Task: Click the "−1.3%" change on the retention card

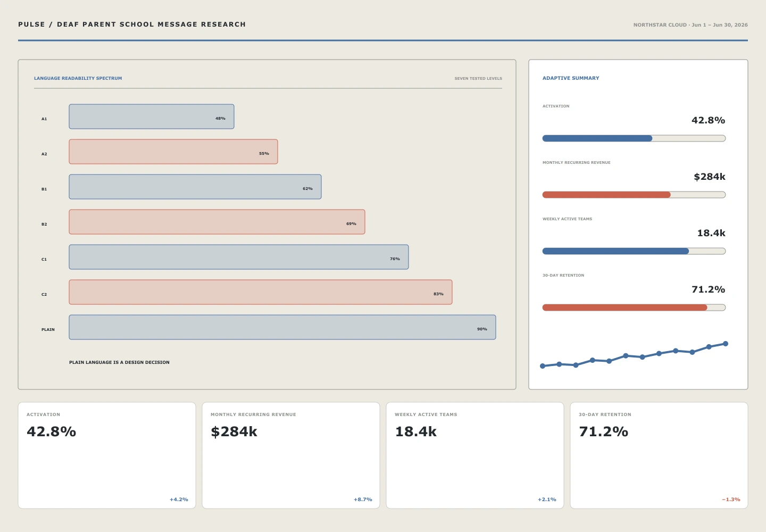Action: coord(731,500)
